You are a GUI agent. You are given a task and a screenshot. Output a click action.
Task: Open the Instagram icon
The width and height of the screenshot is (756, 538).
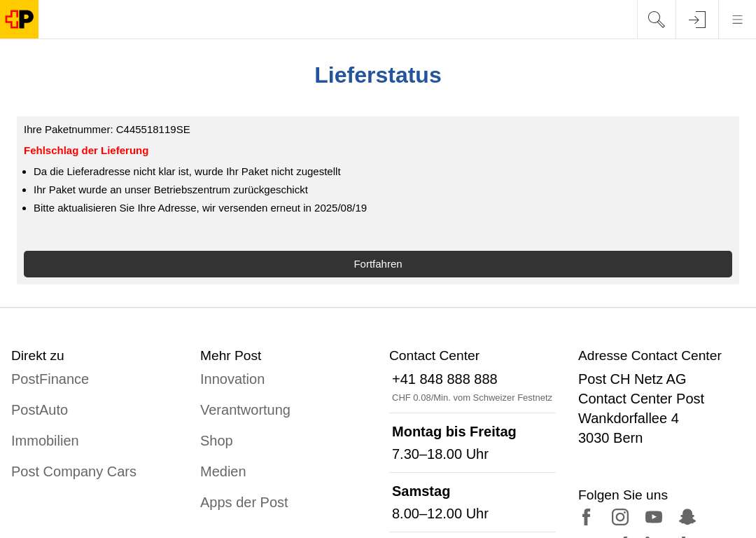point(620,517)
